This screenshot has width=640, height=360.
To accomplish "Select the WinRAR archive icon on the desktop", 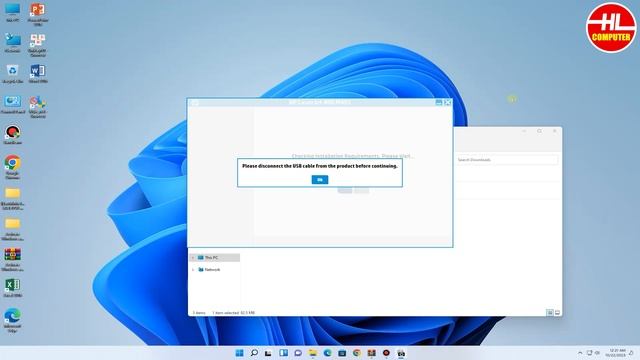I will [x=13, y=260].
